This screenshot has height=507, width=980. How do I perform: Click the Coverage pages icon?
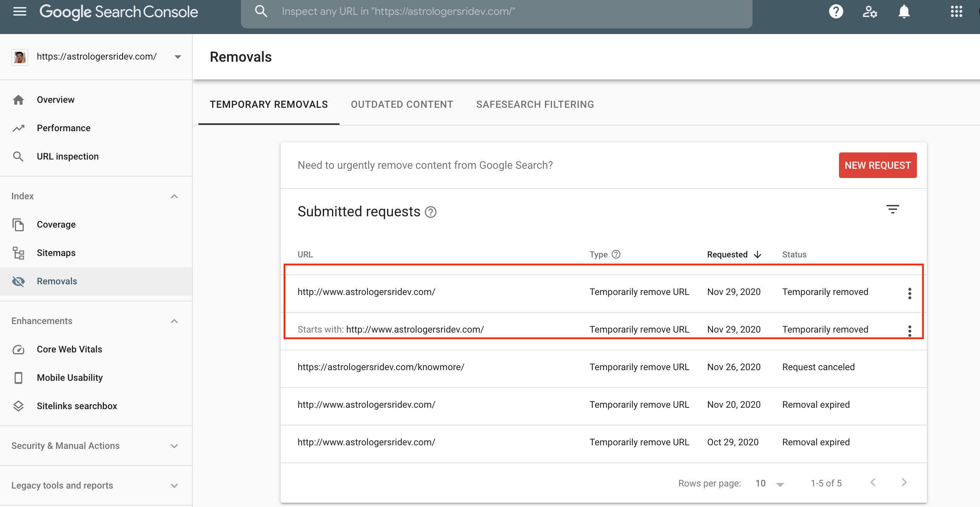[x=18, y=224]
